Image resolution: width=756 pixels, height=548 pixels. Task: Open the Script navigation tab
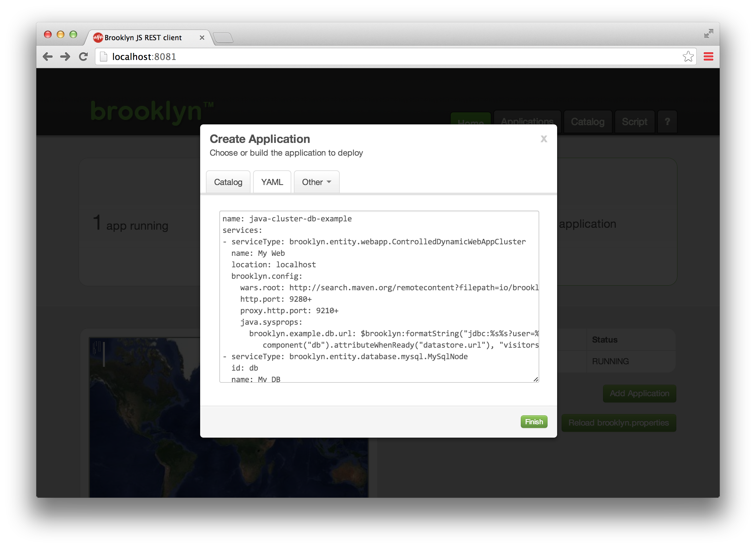tap(634, 122)
